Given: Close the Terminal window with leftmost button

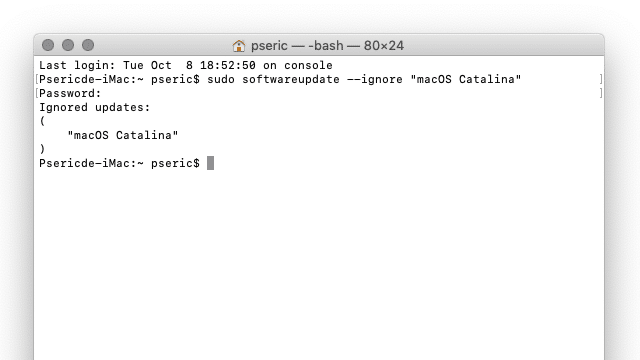Looking at the screenshot, I should pos(48,45).
